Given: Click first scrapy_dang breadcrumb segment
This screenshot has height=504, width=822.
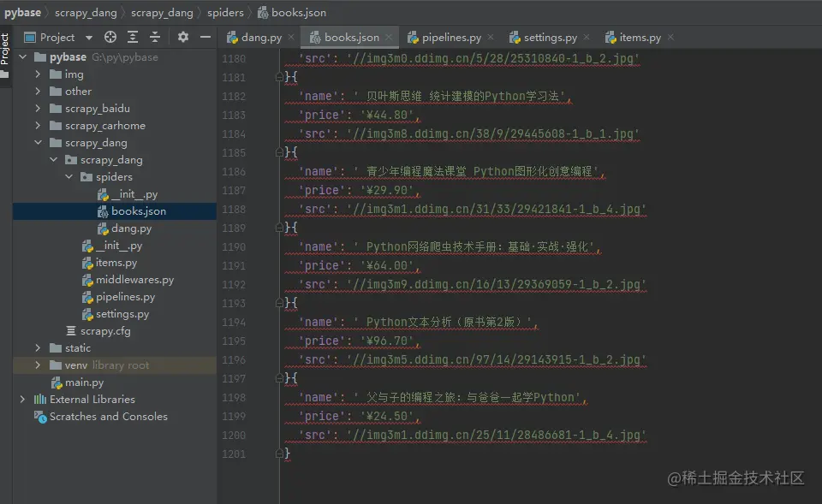Looking at the screenshot, I should click(x=86, y=13).
